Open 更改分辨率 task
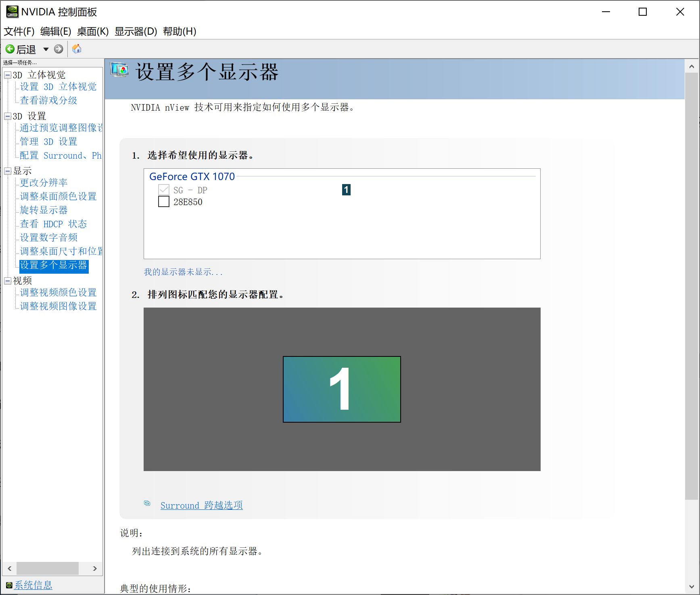This screenshot has width=700, height=595. point(44,183)
